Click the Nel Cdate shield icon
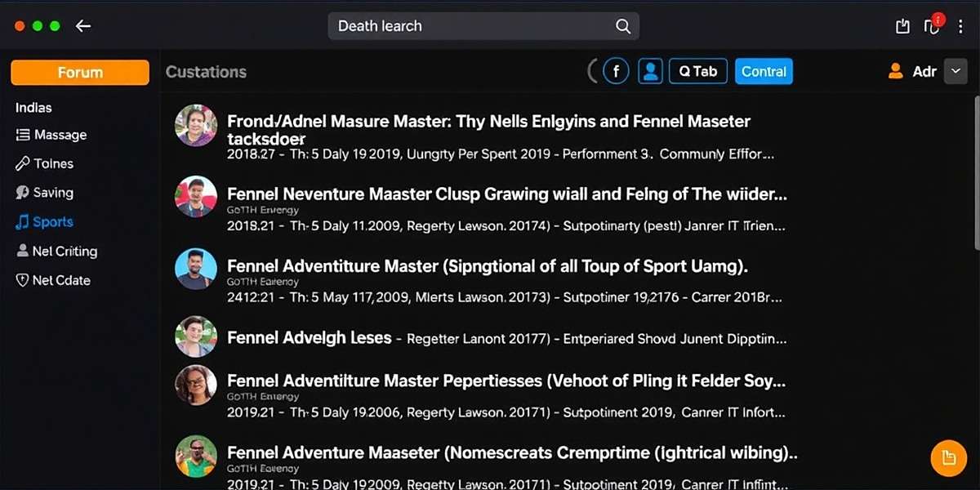 [21, 280]
